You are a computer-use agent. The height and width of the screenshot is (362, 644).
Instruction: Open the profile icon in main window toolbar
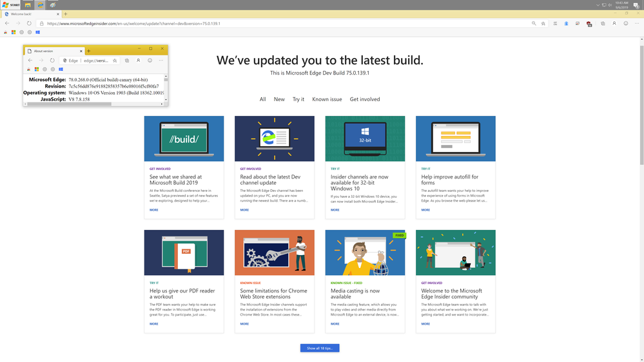click(x=614, y=23)
